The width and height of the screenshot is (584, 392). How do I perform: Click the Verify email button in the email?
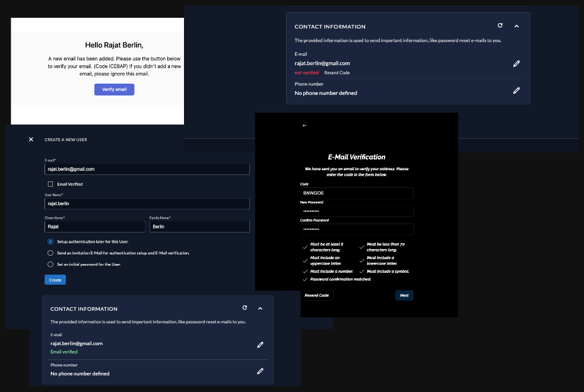114,90
